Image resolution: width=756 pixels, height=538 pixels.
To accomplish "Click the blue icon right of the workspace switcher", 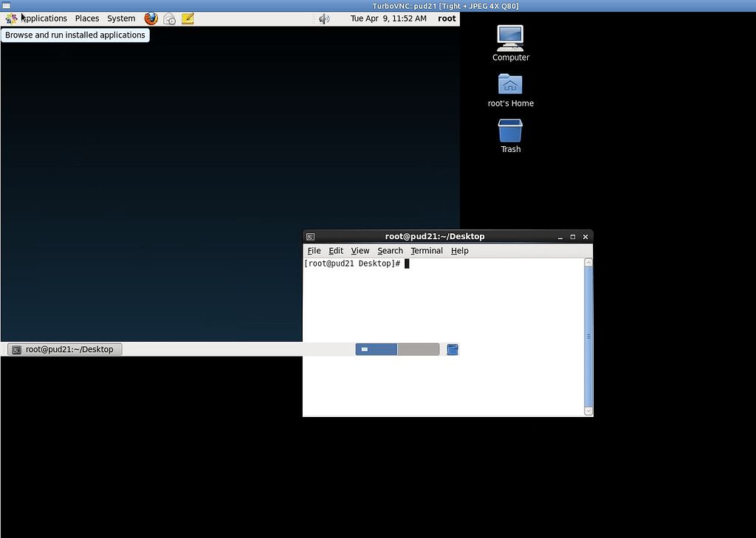I will (453, 349).
